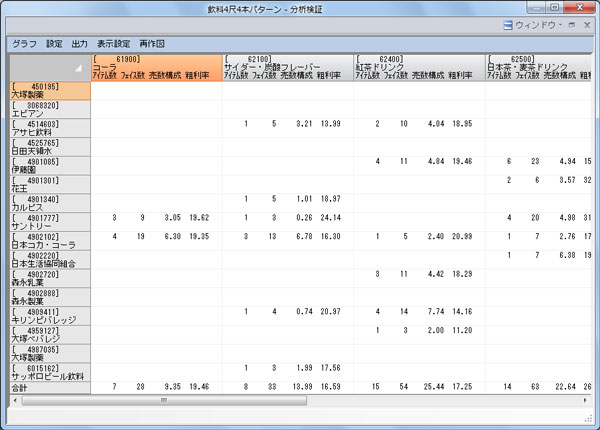Screen dimensions: 600x430
Task: Click cell 18.95 in アサヒ飲料 row
Action: (462, 124)
